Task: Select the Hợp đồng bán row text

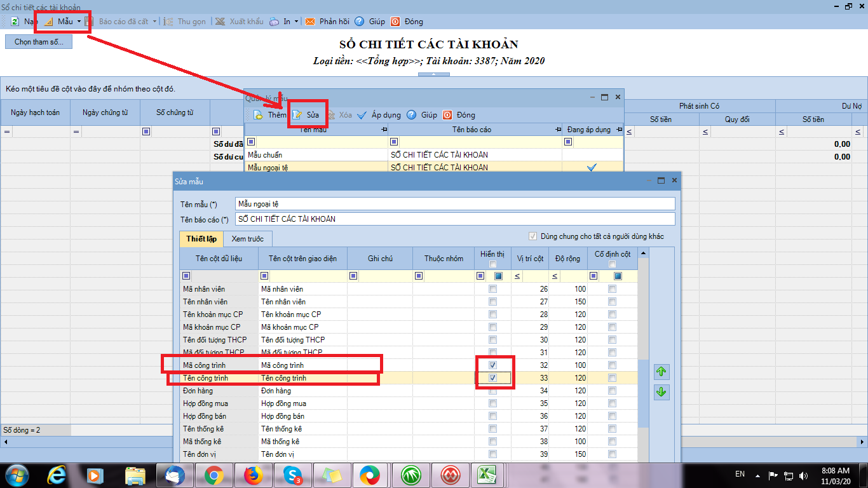Action: pyautogui.click(x=205, y=416)
